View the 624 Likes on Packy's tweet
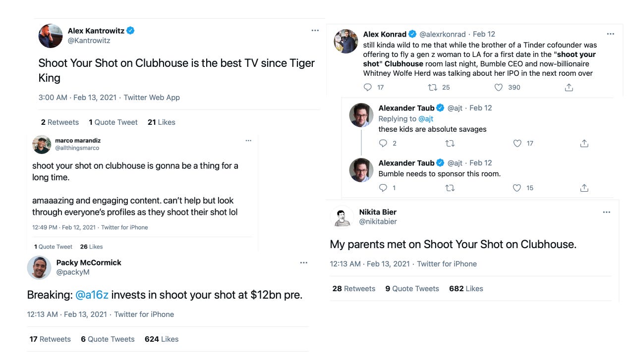Screen dimensions: 628x364 click(161, 339)
